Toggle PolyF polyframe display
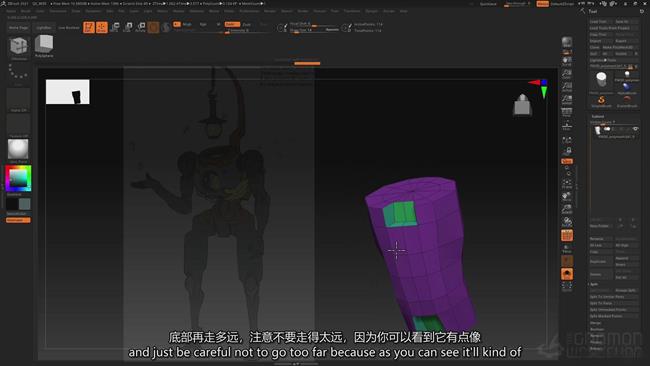Screen dimensions: 650x366 pos(567,236)
